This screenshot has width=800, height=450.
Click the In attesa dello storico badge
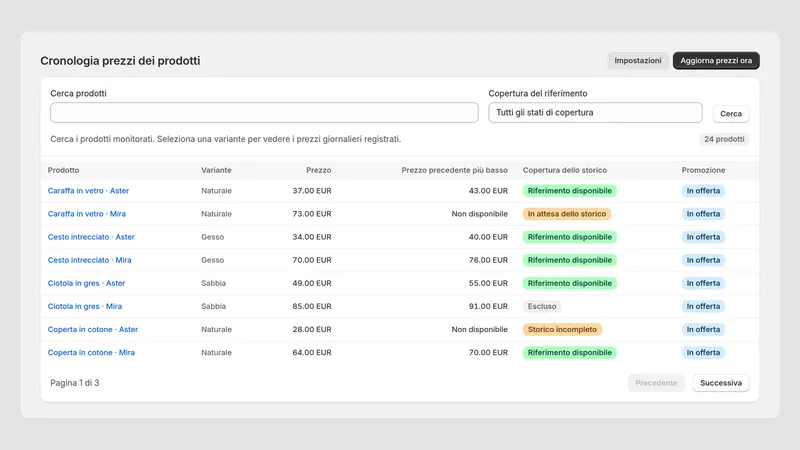point(567,214)
